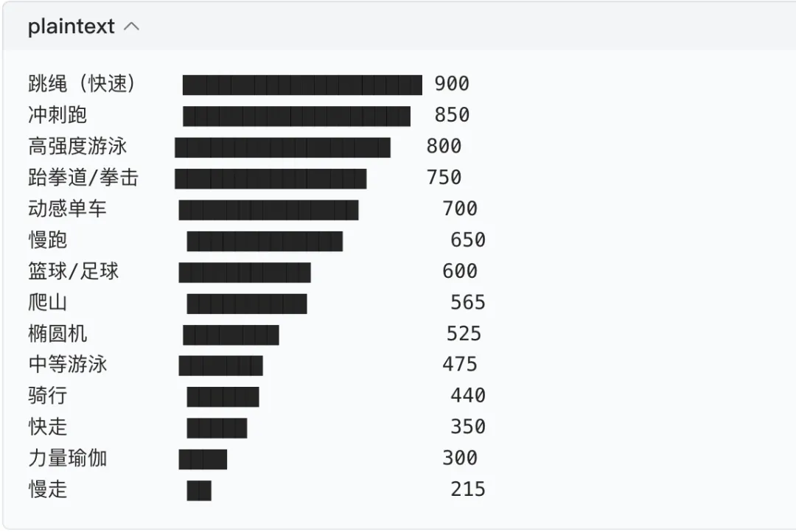Click the 跳绳（快速）row label
Viewport: 796px width, 532px height.
tap(82, 84)
